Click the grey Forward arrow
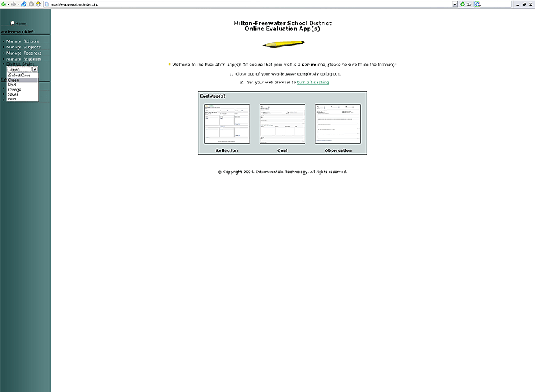This screenshot has height=392, width=535. (14, 4)
